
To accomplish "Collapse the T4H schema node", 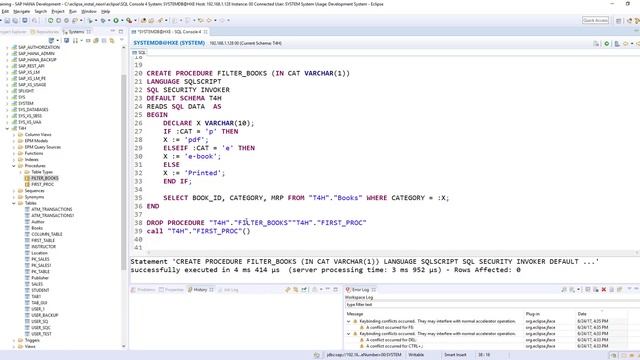I will pos(7,128).
